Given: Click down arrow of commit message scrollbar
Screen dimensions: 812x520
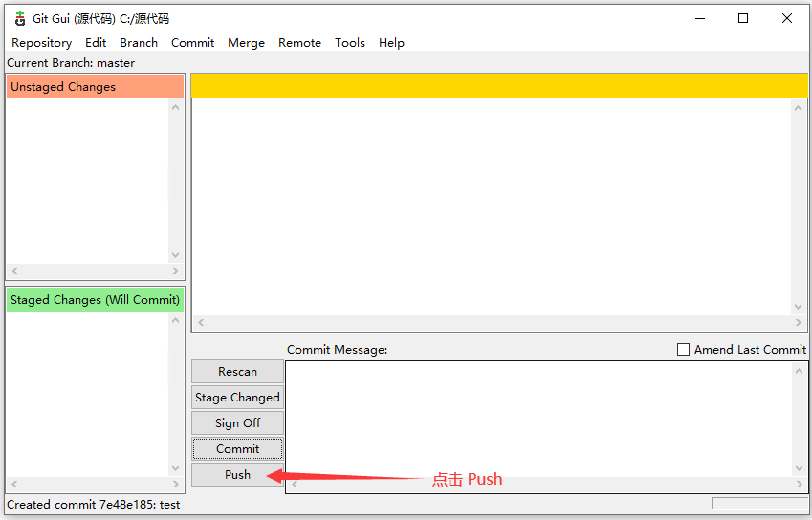Looking at the screenshot, I should pos(799,468).
